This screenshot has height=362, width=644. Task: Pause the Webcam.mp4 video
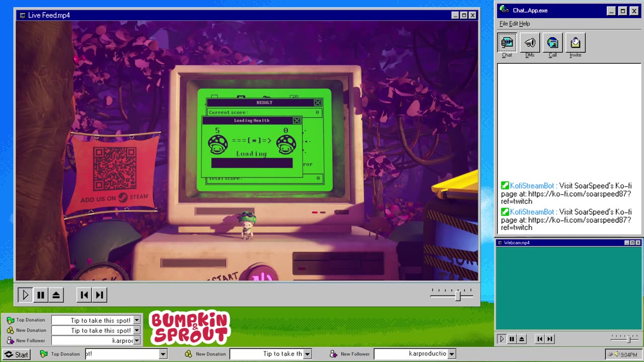pyautogui.click(x=512, y=339)
